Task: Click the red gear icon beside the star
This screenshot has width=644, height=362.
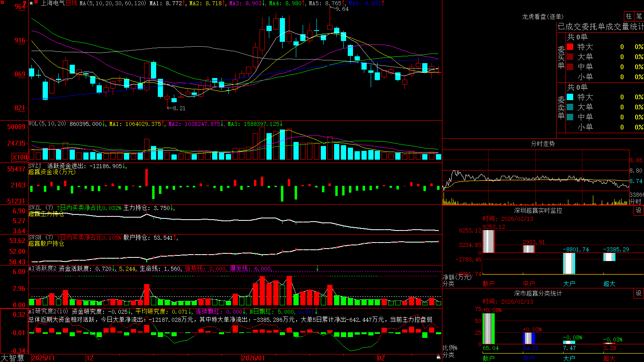Action: 36,3
